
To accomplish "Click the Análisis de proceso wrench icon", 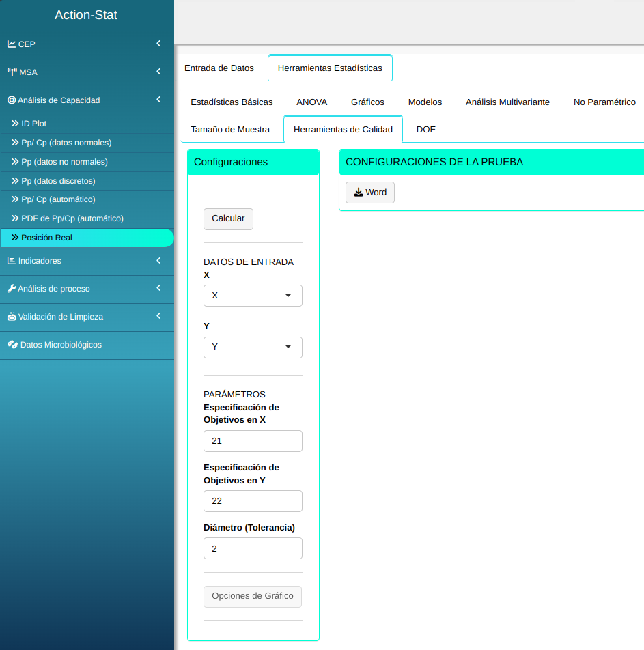I will coord(12,289).
